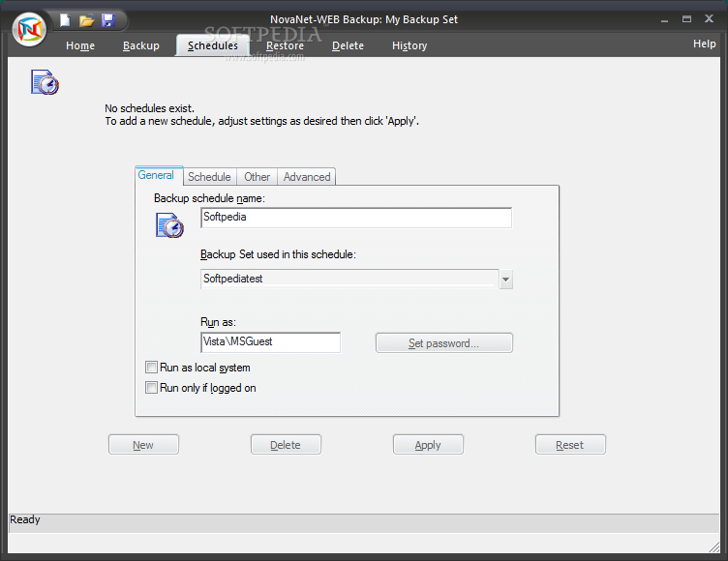Select the Schedules tab
728x561 pixels.
coord(213,45)
